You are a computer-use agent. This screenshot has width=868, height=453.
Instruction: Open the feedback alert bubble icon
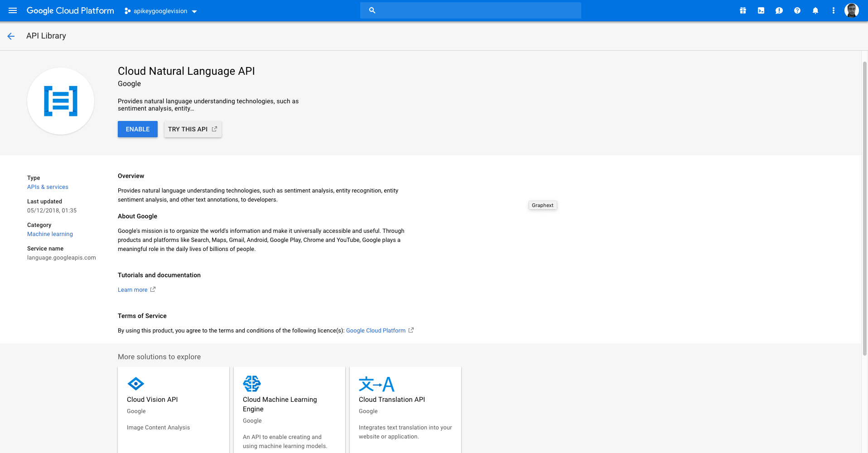[x=779, y=10]
